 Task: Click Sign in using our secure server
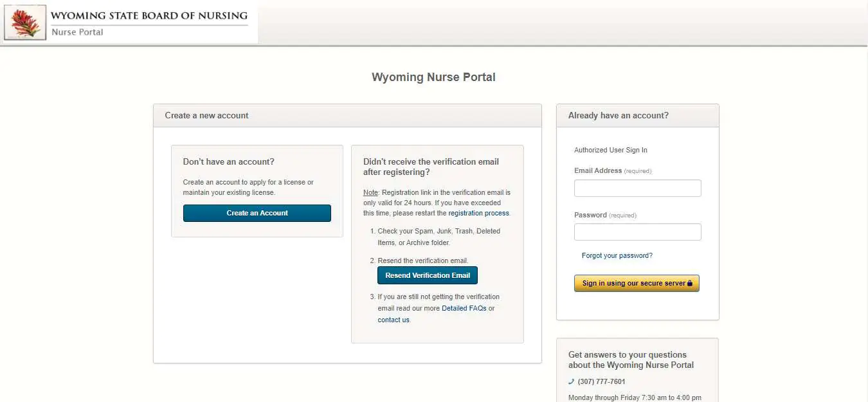coord(636,283)
